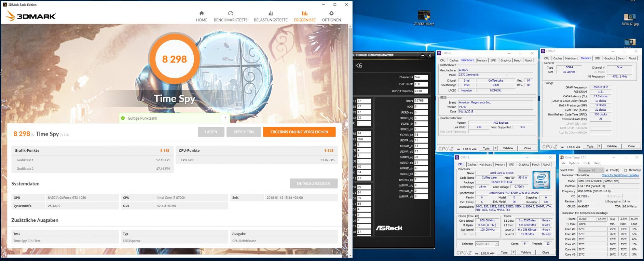
Task: Click NVIDIA GeForce GTX 1080 cell
Action: [82, 197]
